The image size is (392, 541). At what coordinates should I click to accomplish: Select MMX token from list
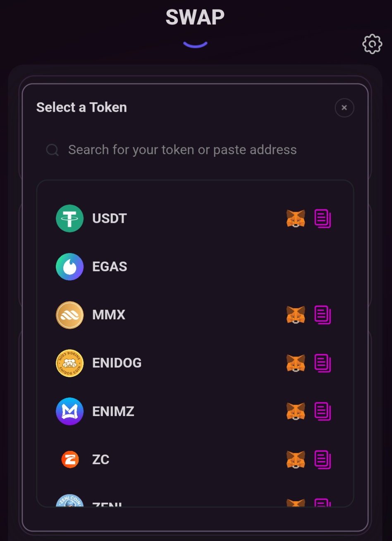(108, 315)
